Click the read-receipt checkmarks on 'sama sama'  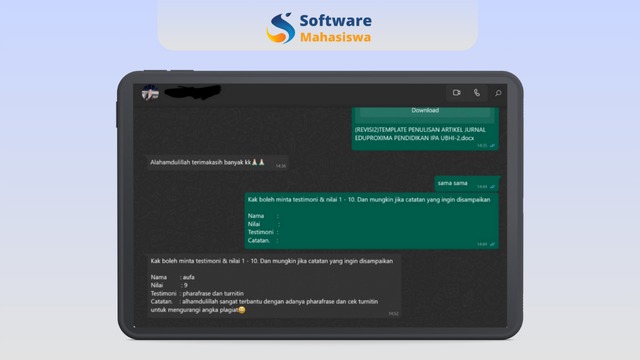pyautogui.click(x=492, y=187)
